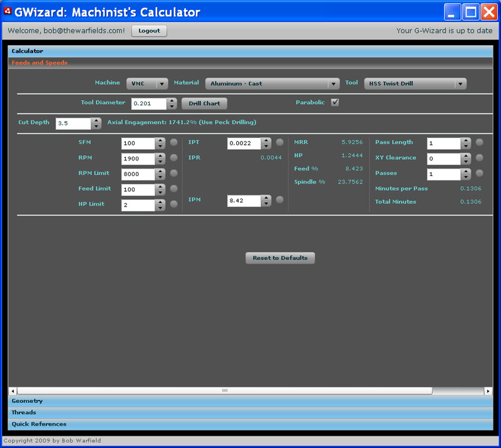Step down the SFM value

click(x=160, y=145)
